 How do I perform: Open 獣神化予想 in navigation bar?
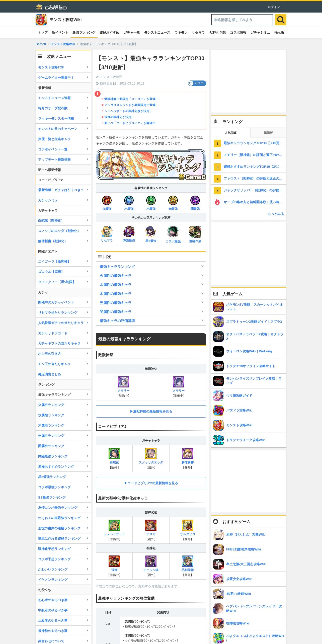tap(217, 33)
